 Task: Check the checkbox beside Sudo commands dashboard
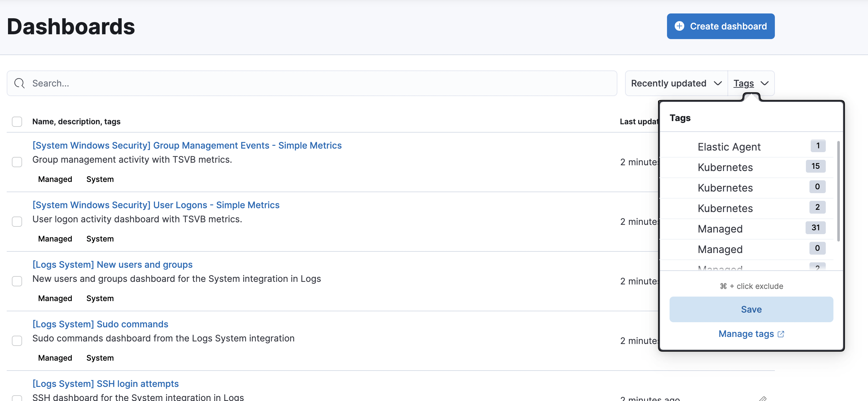[x=17, y=341]
